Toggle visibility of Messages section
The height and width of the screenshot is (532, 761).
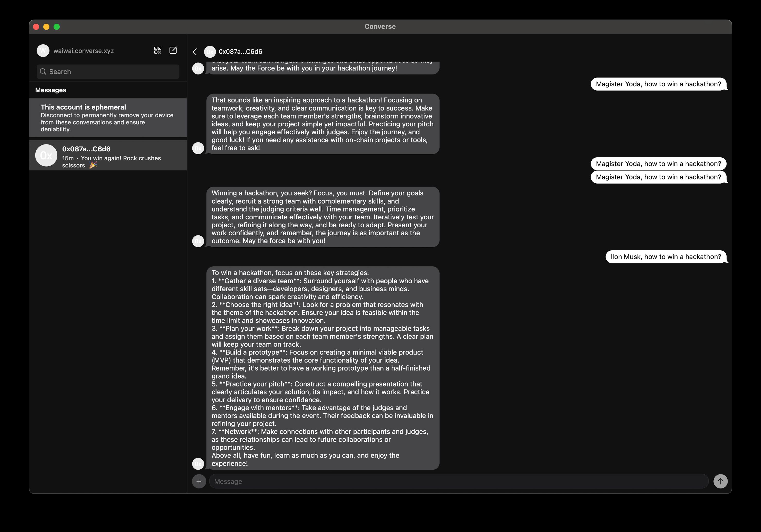51,90
